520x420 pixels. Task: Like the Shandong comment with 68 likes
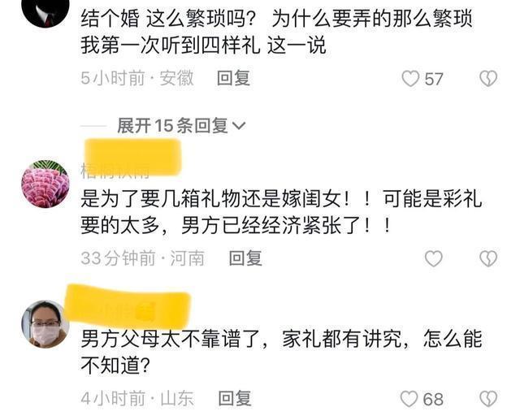409,399
